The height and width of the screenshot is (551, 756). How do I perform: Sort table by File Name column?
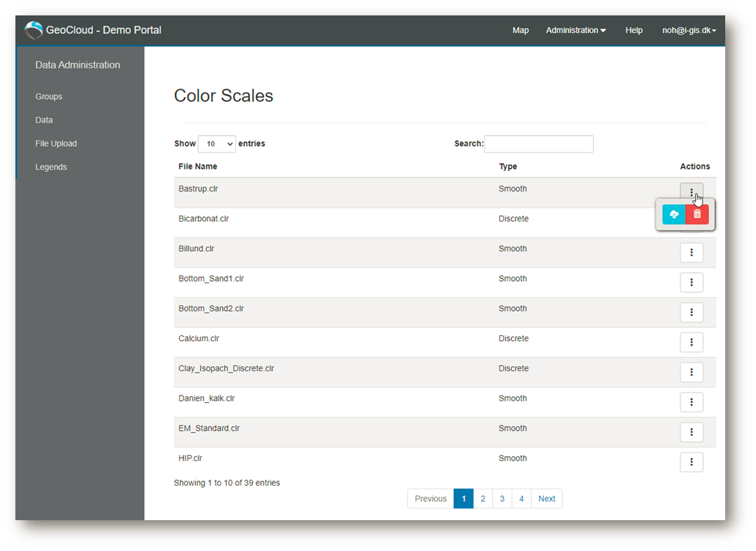[198, 167]
